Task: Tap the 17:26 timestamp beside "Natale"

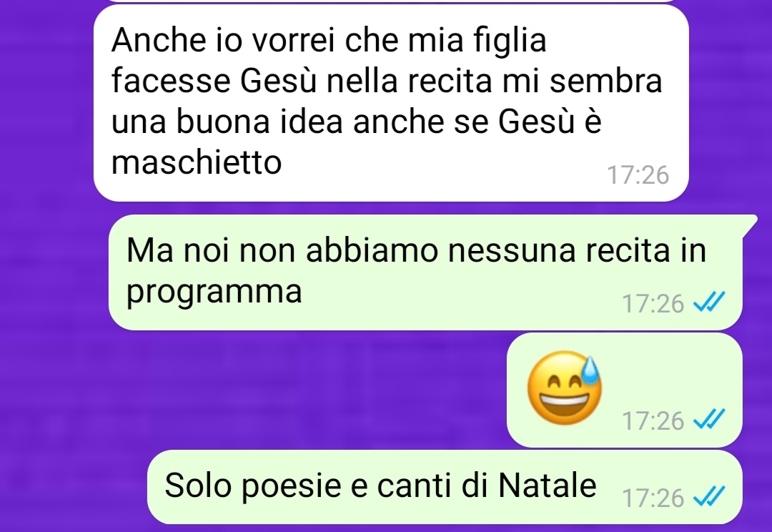Action: (x=653, y=498)
